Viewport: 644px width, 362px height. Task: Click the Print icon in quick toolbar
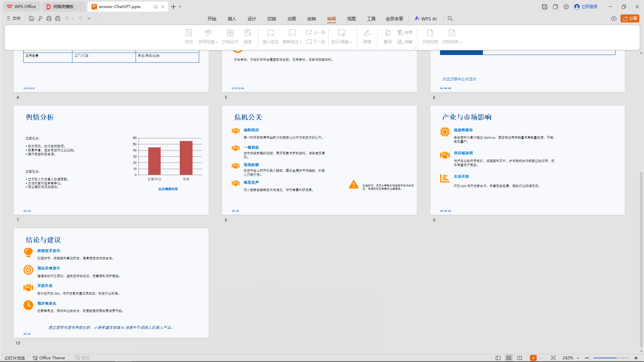point(49,19)
